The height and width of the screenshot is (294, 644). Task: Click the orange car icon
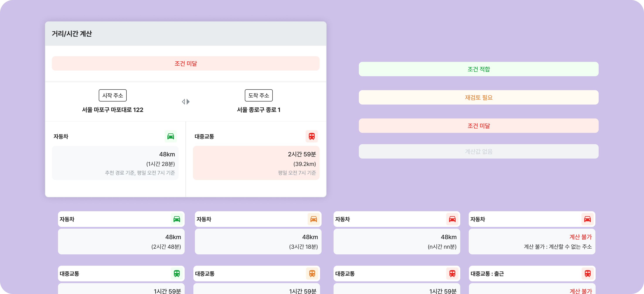pos(313,219)
